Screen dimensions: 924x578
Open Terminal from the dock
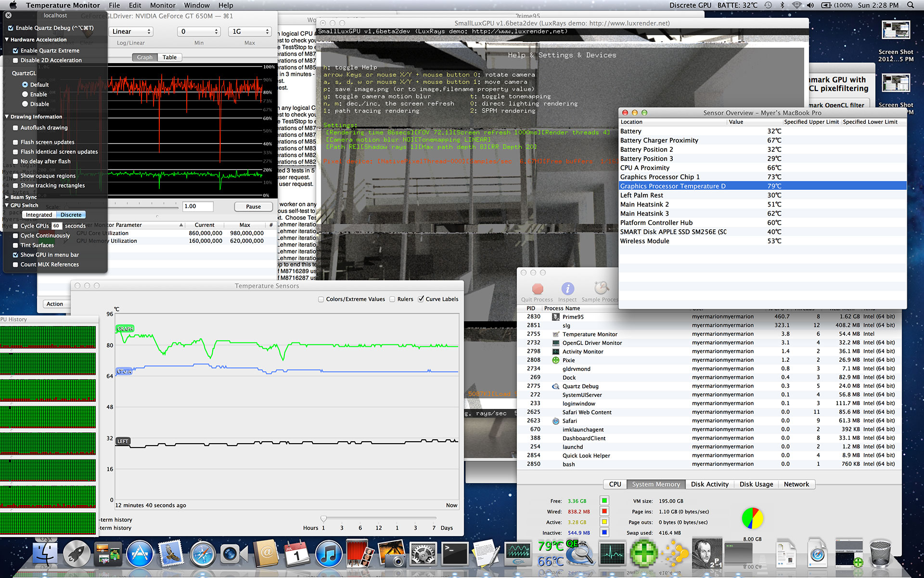(x=455, y=554)
